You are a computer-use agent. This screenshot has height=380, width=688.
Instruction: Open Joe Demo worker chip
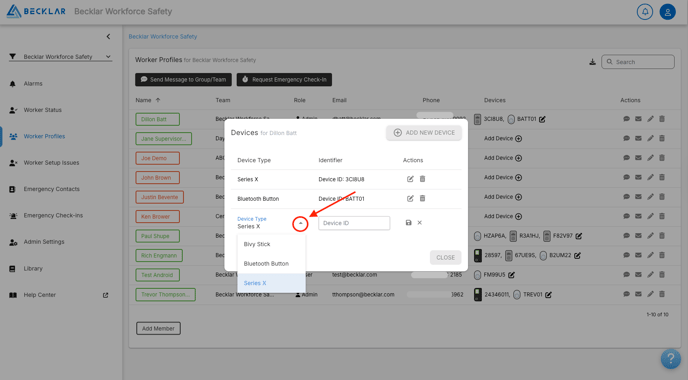pyautogui.click(x=158, y=158)
